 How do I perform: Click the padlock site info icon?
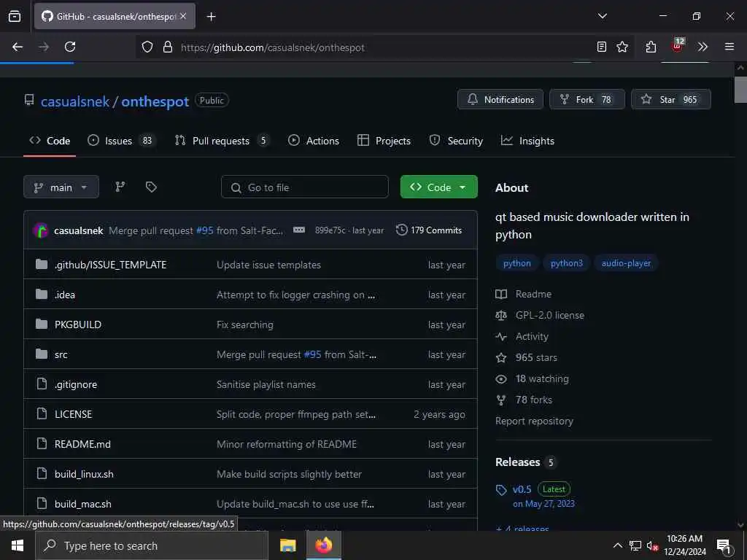(168, 47)
